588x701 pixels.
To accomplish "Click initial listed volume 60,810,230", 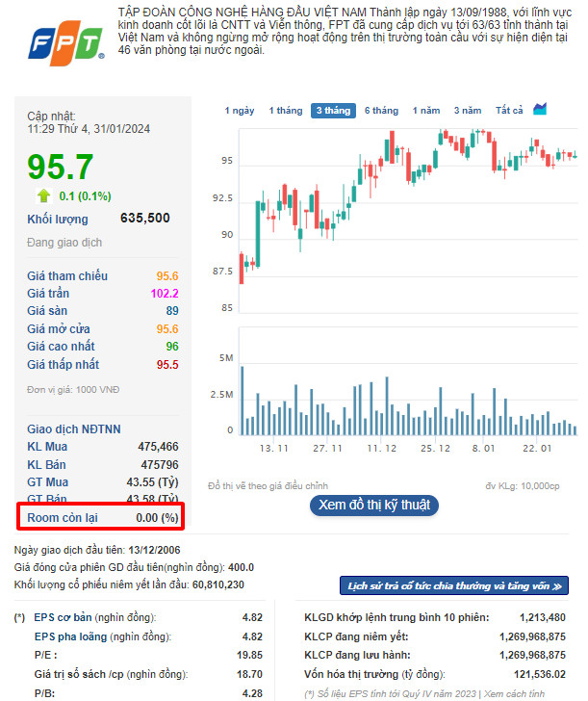I will 218,584.
